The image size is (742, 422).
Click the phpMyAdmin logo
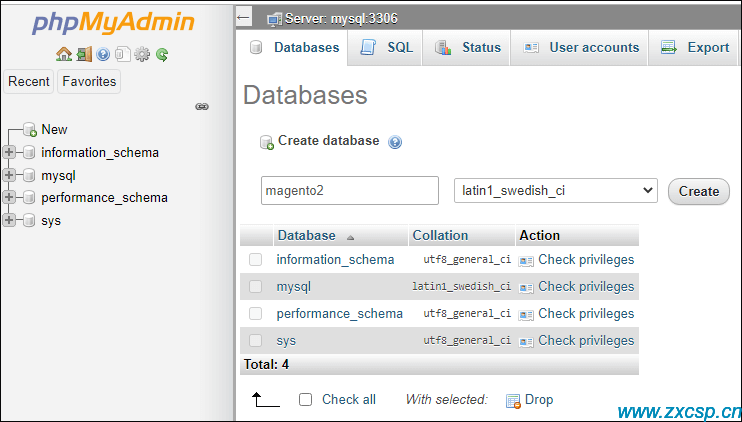point(113,22)
